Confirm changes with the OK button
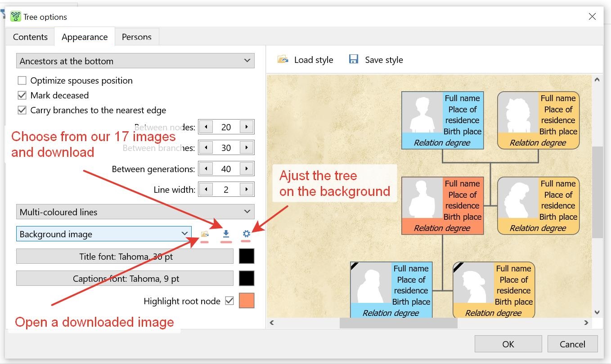 tap(508, 344)
